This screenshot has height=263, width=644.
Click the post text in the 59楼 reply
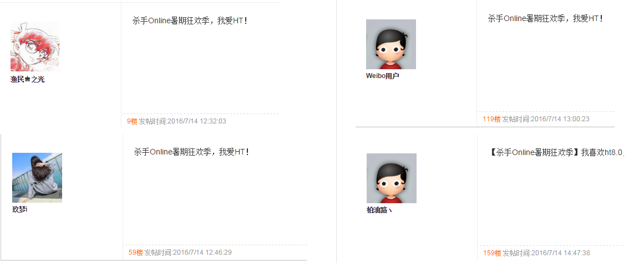192,152
